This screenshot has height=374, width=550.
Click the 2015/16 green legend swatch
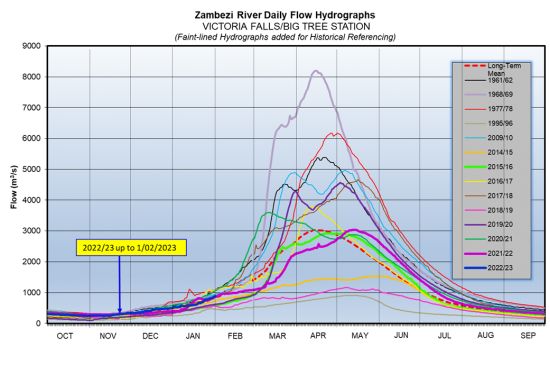475,167
